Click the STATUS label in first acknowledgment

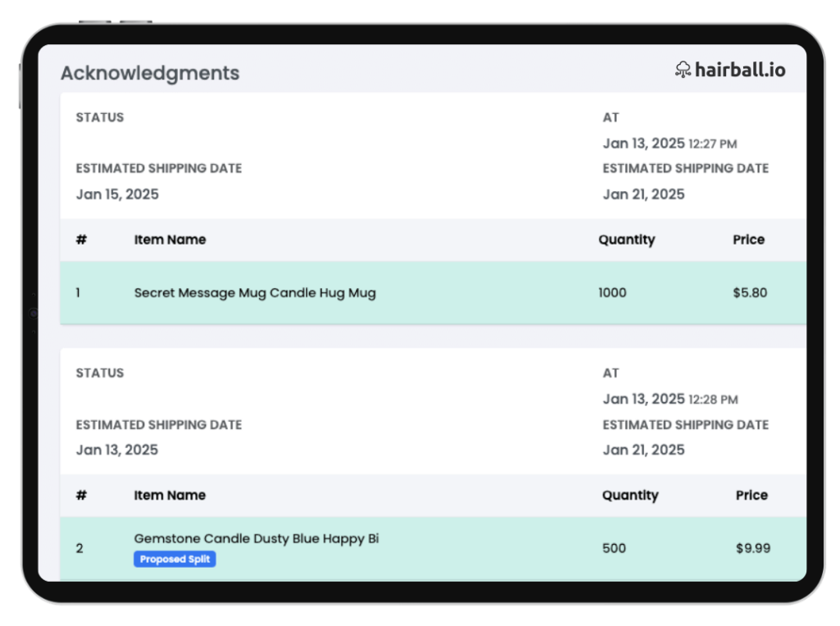100,117
